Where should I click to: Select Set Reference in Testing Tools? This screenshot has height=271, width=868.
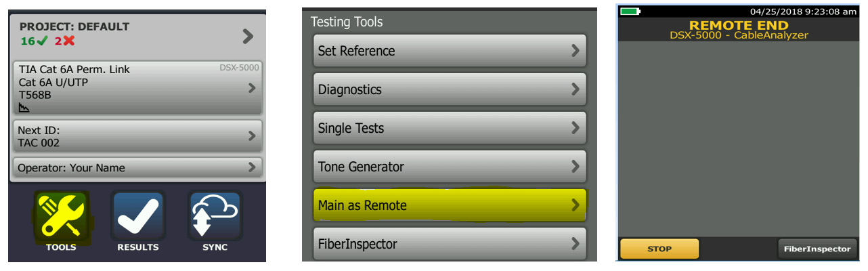pyautogui.click(x=450, y=51)
